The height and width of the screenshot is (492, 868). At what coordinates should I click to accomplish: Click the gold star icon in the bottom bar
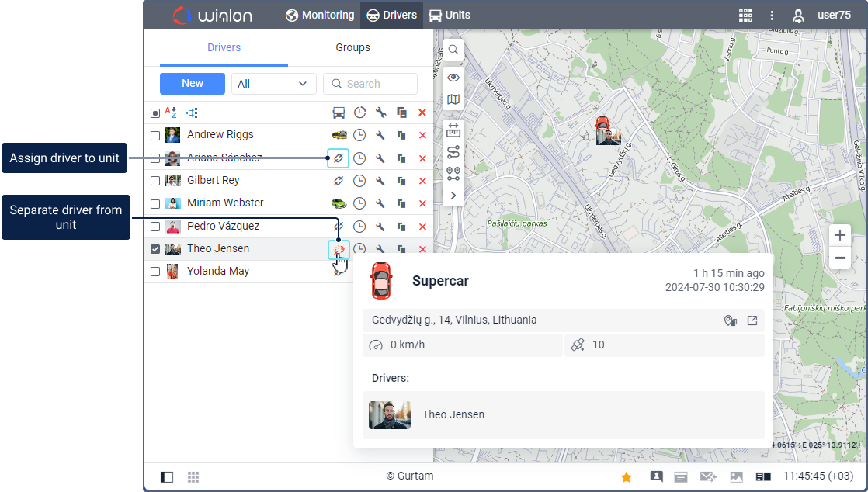[627, 477]
